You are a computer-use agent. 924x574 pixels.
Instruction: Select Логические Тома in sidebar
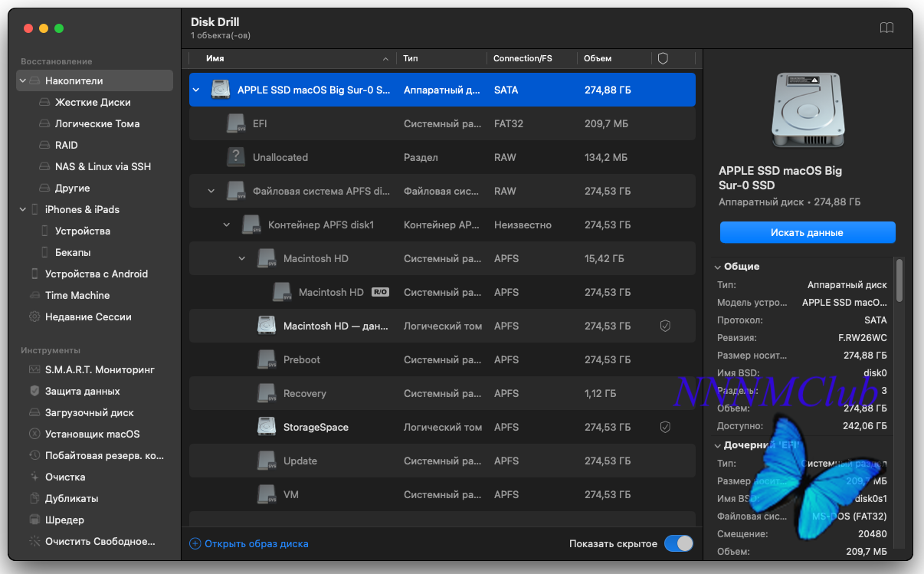coord(97,123)
